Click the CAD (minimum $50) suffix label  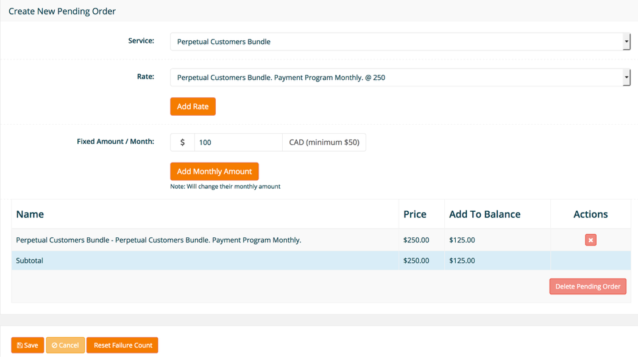tap(324, 142)
